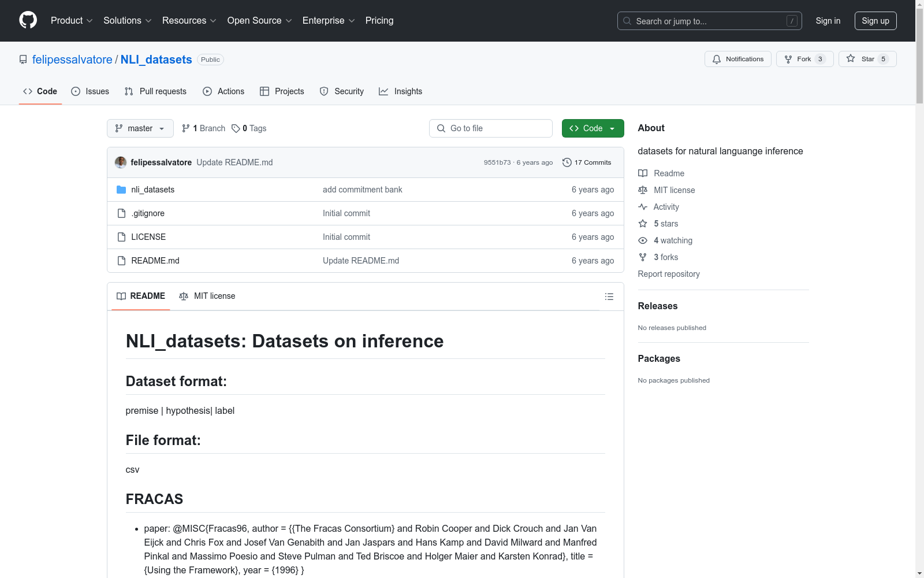924x578 pixels.
Task: Expand the Product menu
Action: pyautogui.click(x=72, y=21)
